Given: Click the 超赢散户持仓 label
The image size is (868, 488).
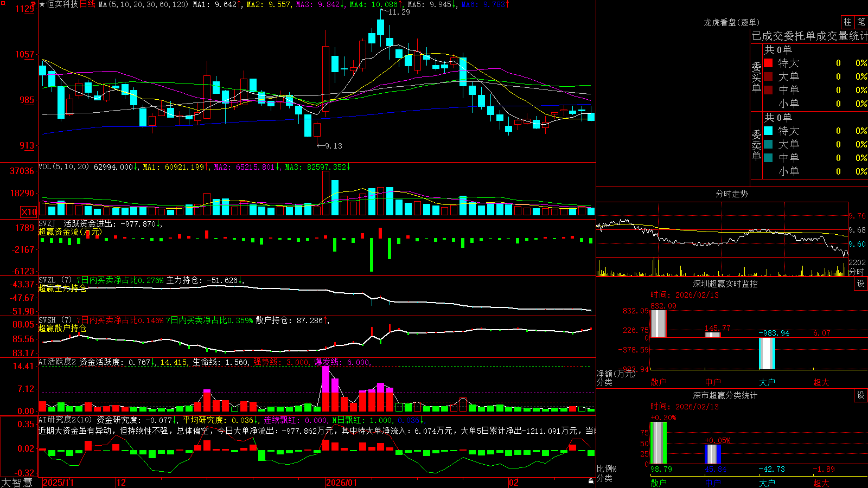Looking at the screenshot, I should [63, 328].
